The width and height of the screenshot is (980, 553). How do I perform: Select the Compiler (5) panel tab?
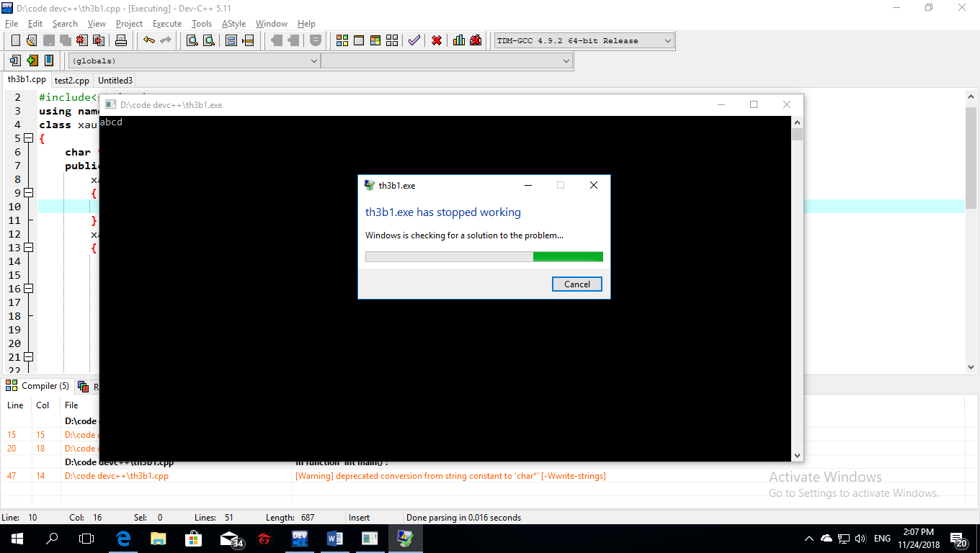(38, 386)
